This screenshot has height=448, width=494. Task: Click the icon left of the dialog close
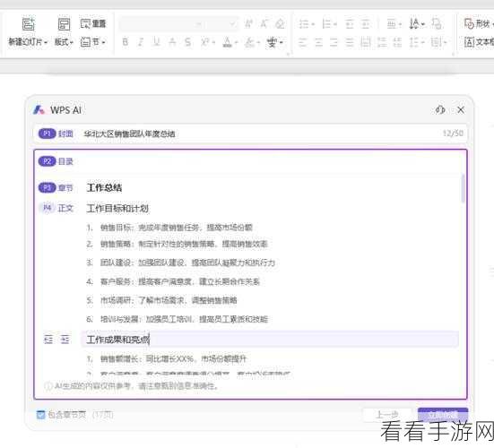pyautogui.click(x=440, y=109)
